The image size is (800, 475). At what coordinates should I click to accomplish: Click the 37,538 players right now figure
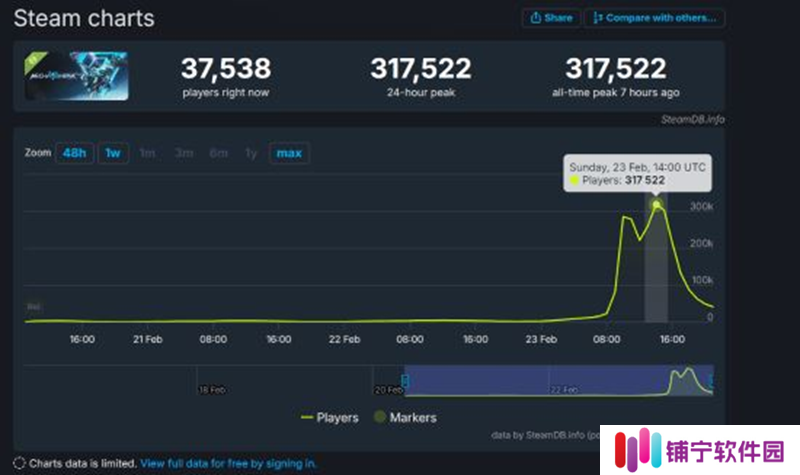tap(226, 68)
